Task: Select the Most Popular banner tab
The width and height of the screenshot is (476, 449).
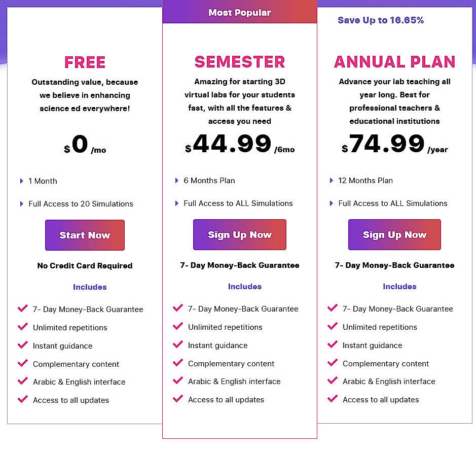Action: point(239,12)
